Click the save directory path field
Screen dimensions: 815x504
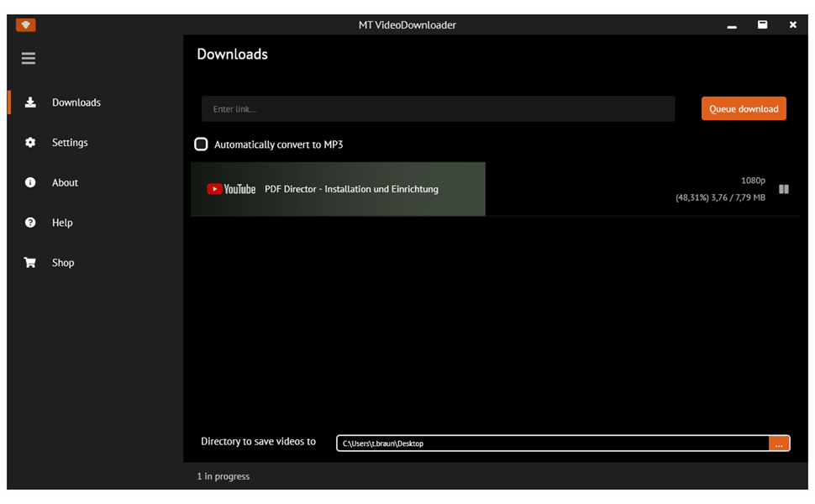[555, 443]
